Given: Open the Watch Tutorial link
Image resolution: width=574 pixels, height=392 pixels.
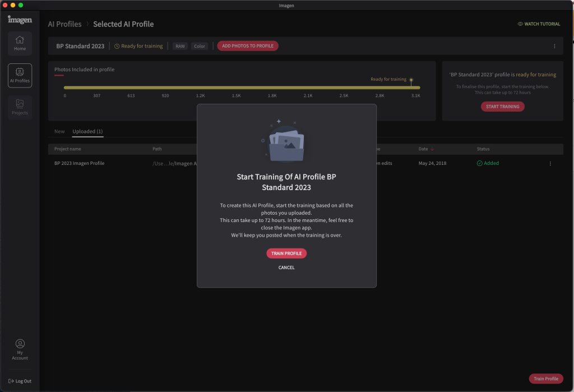Looking at the screenshot, I should 539,24.
